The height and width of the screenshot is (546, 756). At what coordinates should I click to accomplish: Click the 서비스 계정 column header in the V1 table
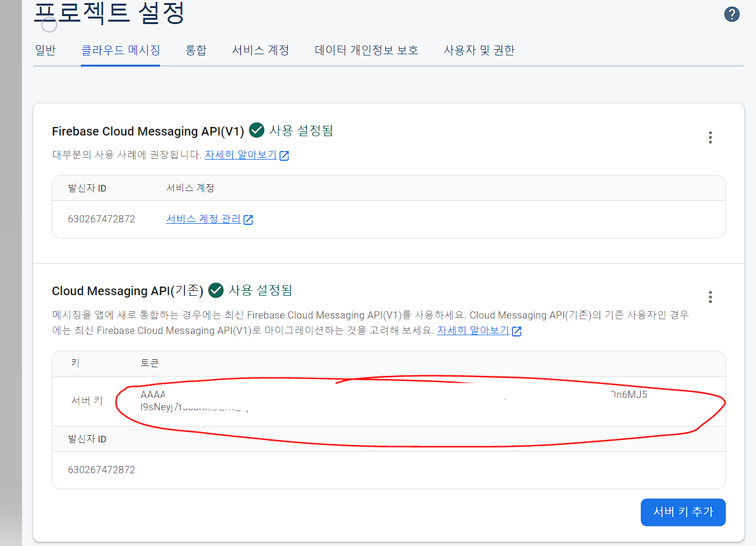(190, 188)
